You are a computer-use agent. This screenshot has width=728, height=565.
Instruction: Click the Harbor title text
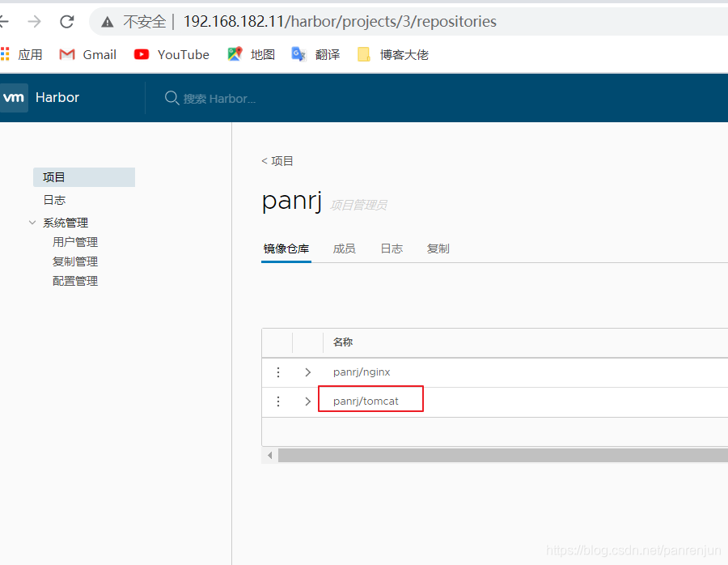(x=57, y=98)
